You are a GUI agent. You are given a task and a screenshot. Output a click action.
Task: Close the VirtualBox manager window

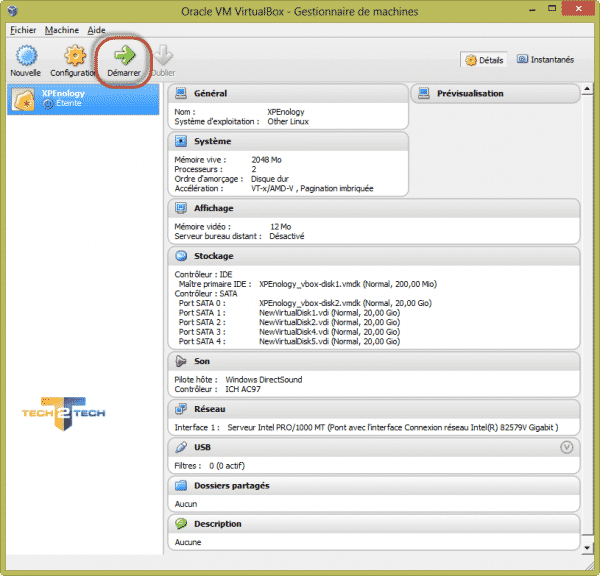(x=579, y=8)
